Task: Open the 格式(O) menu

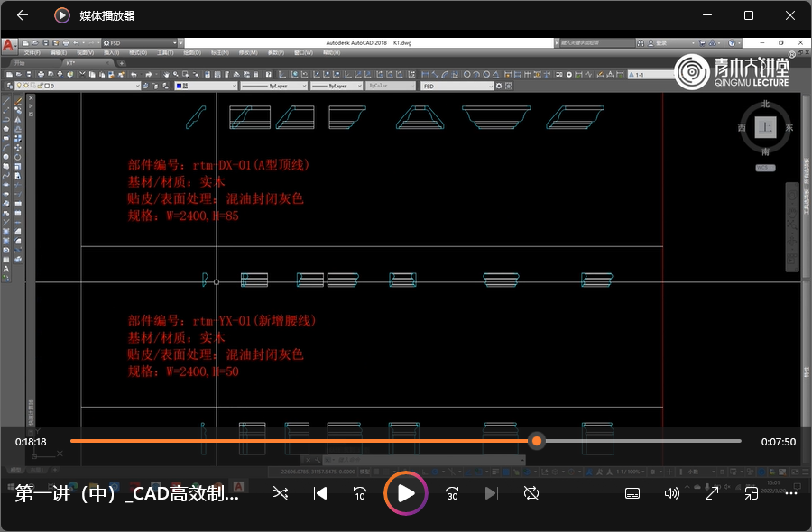Action: [x=138, y=53]
